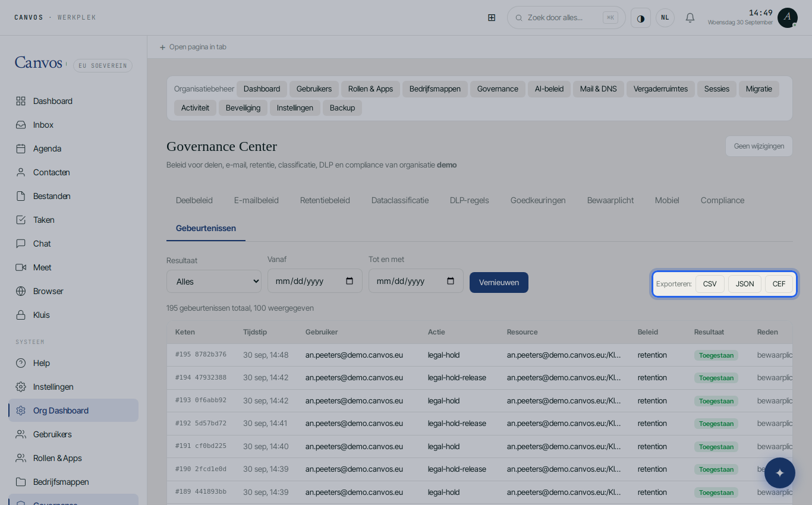Click the Taken checkmark icon
The height and width of the screenshot is (505, 812).
(21, 220)
